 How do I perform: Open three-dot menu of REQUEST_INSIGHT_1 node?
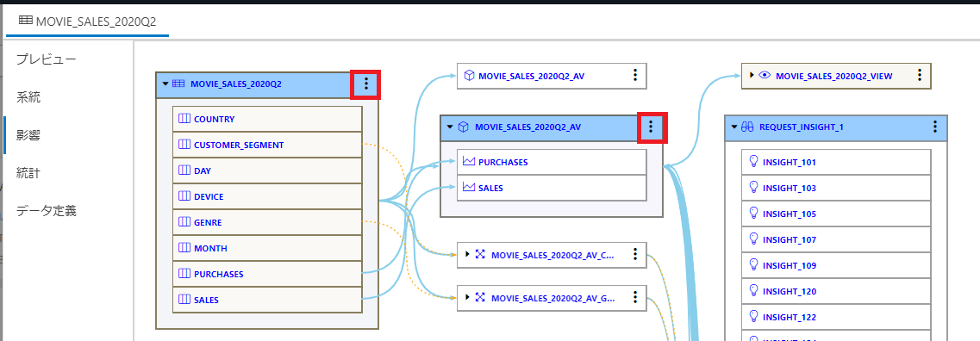point(935,127)
